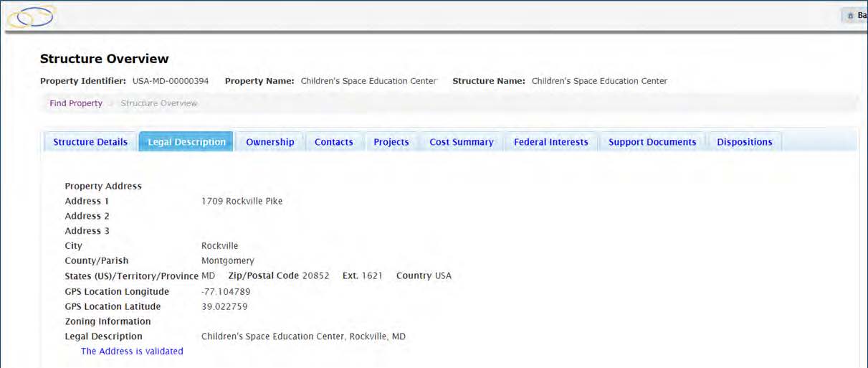Click the Structure Overview breadcrumb item

click(x=159, y=103)
